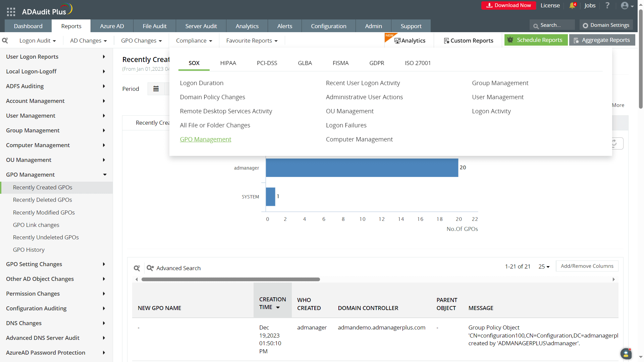Image resolution: width=644 pixels, height=362 pixels.
Task: Open the help question mark icon
Action: pyautogui.click(x=607, y=6)
